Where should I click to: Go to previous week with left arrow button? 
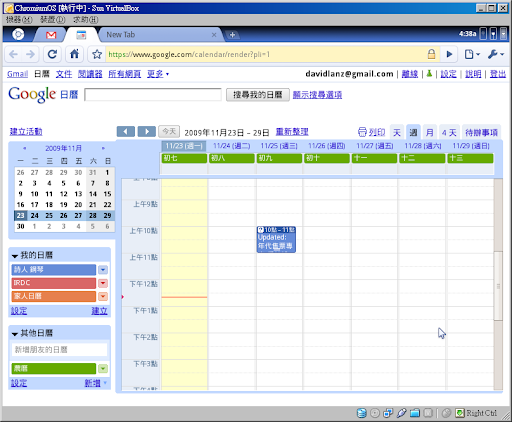[x=126, y=132]
